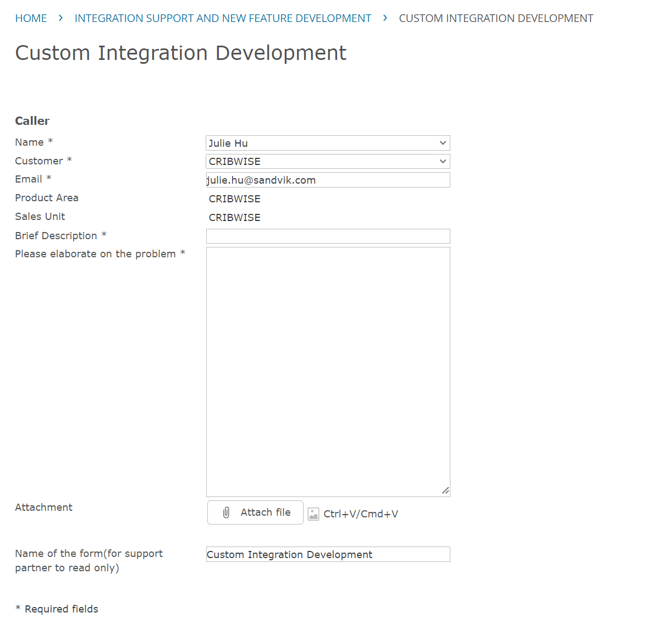Select the form name read-only field

click(328, 554)
